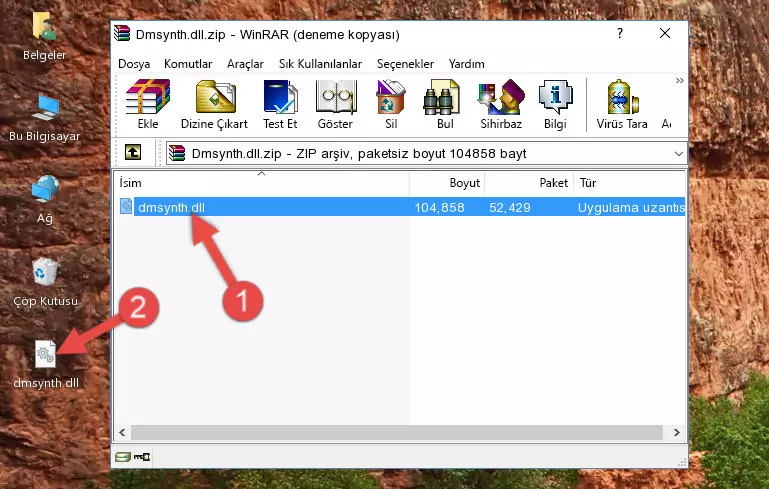Open the Seçenekler menu

click(405, 64)
